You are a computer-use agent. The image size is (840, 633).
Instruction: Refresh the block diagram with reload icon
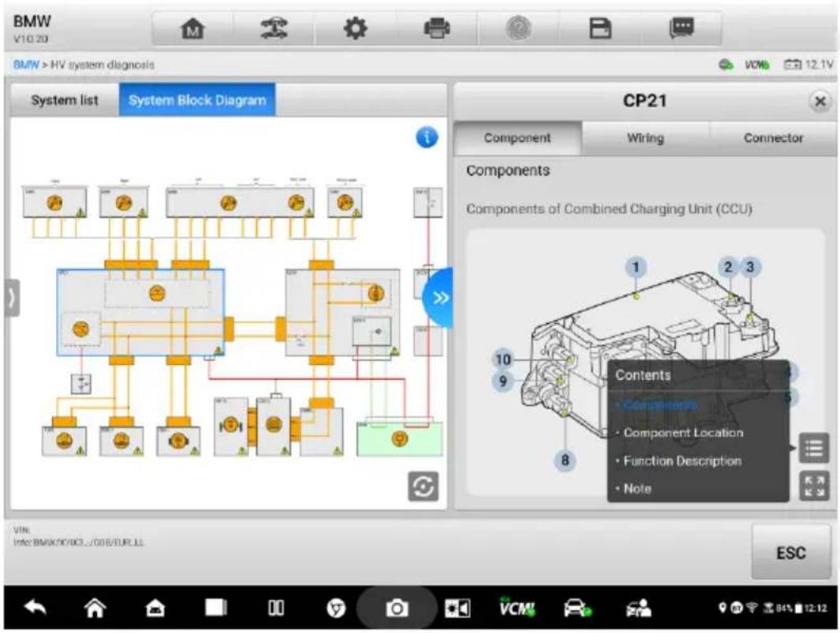coord(424,486)
